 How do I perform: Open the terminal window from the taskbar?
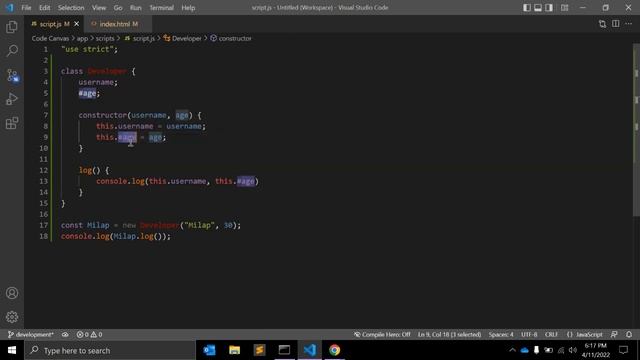(x=284, y=350)
